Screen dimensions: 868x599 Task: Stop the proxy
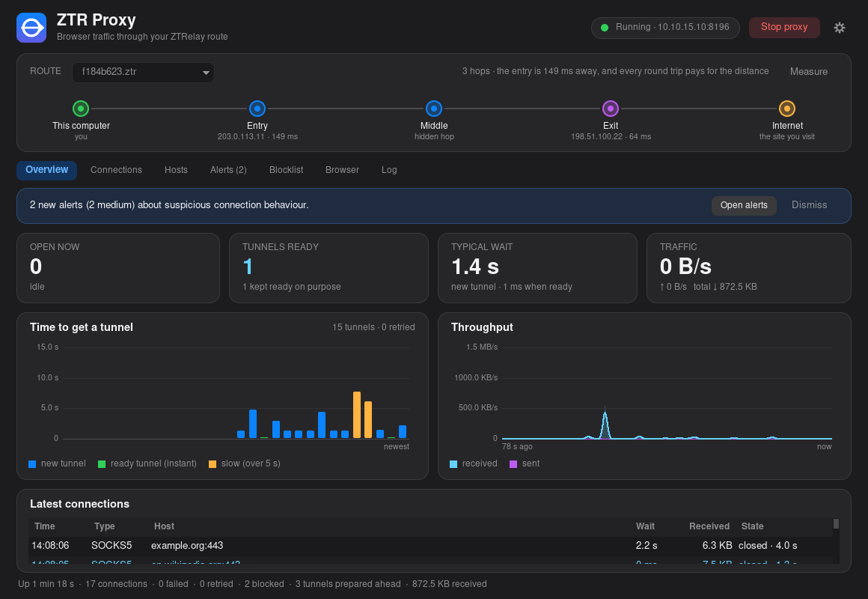[784, 28]
